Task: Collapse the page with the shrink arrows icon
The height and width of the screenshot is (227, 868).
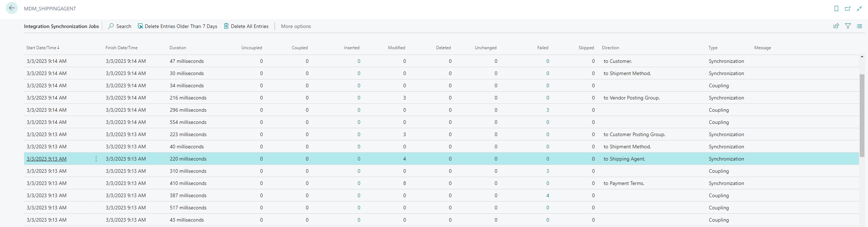Action: 859,9
